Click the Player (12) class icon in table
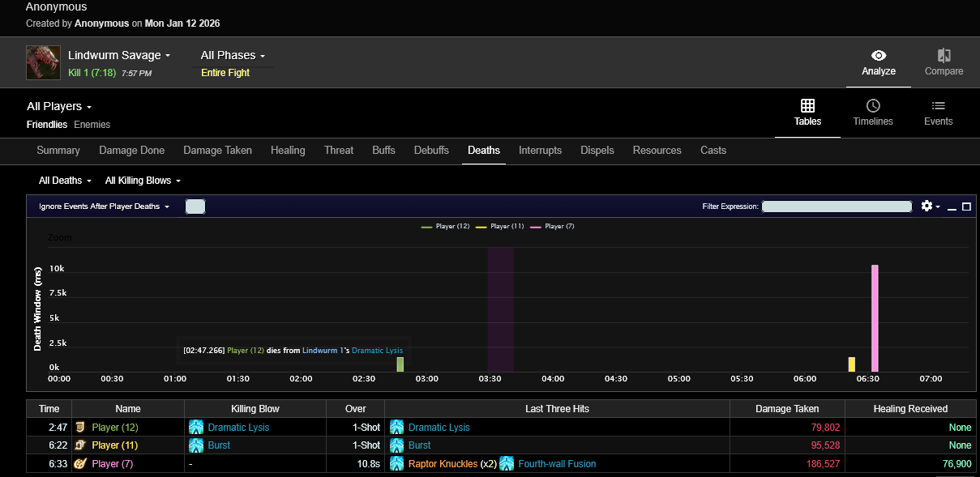Image resolution: width=980 pixels, height=477 pixels. click(80, 427)
